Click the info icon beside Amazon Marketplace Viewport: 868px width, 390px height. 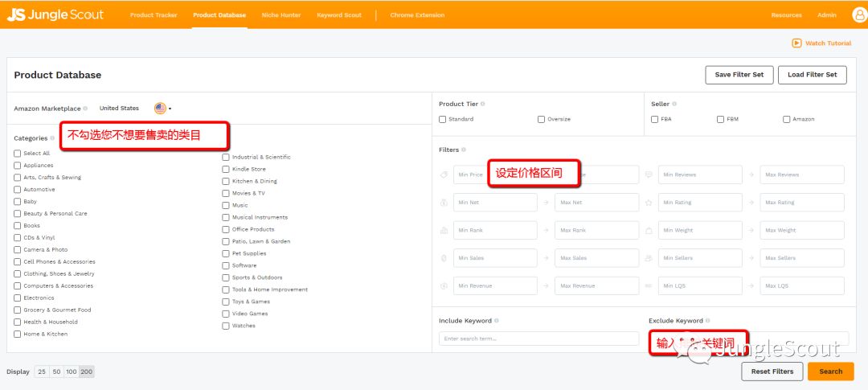(x=85, y=109)
